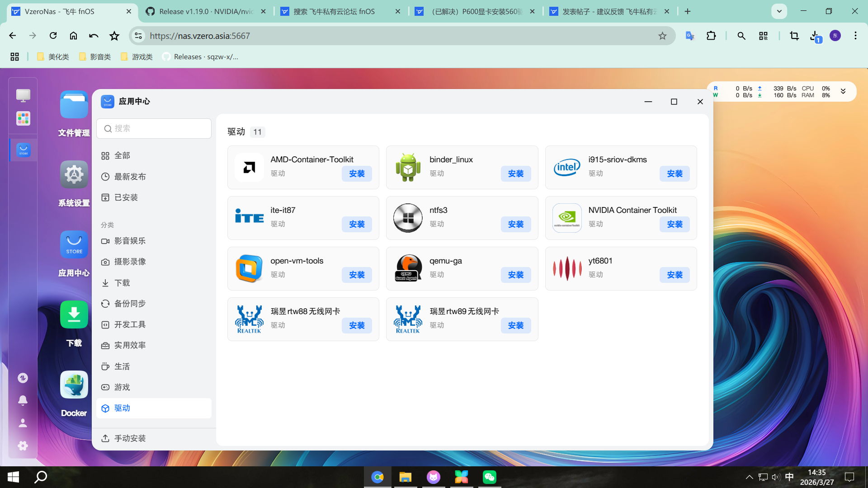Switch to NVIDIA Release v1.19.0 browser tab
Screen dimensions: 868x488
pyautogui.click(x=206, y=11)
